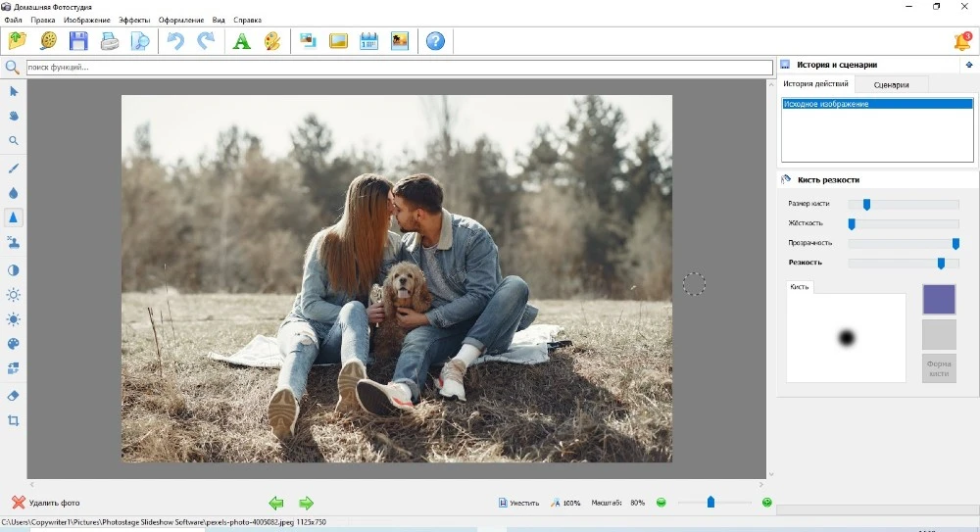Click the blue help question mark icon
Image resolution: width=980 pixels, height=532 pixels.
click(x=435, y=41)
